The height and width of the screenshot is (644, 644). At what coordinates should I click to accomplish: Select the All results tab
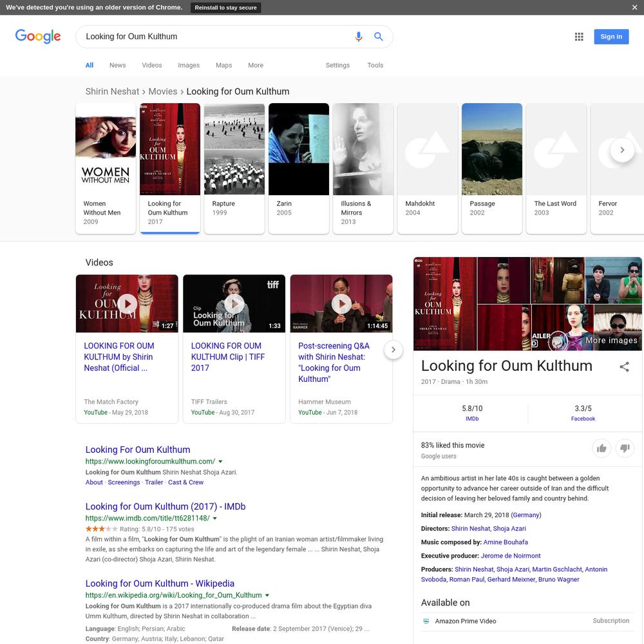coord(89,65)
